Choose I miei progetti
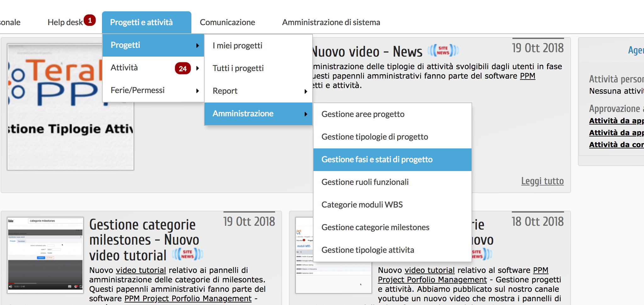The height and width of the screenshot is (305, 644). (x=258, y=46)
